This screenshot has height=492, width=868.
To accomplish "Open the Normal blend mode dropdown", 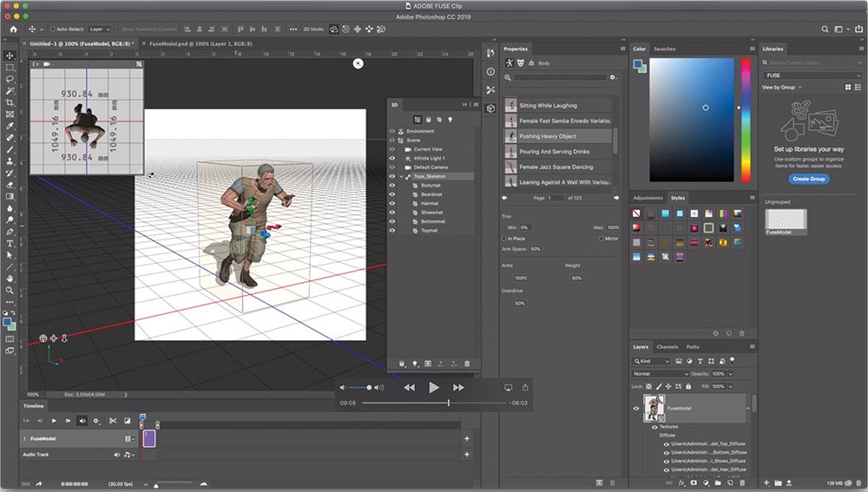I will [x=661, y=374].
